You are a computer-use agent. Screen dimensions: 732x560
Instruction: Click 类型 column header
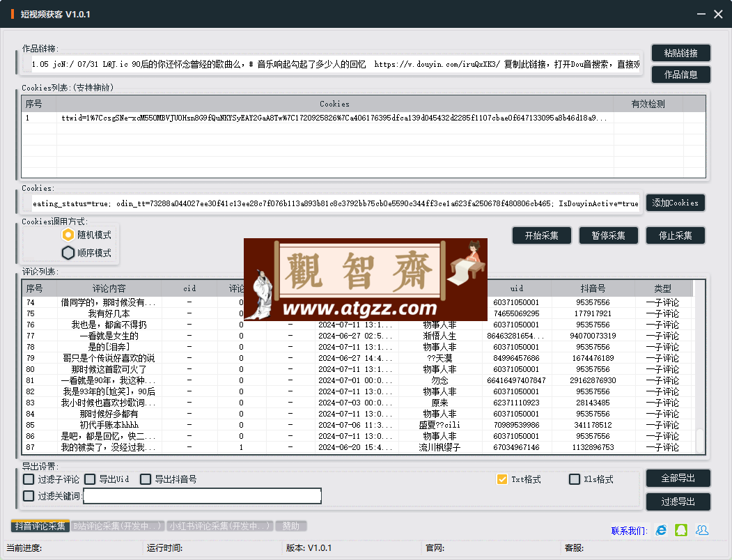click(x=663, y=288)
